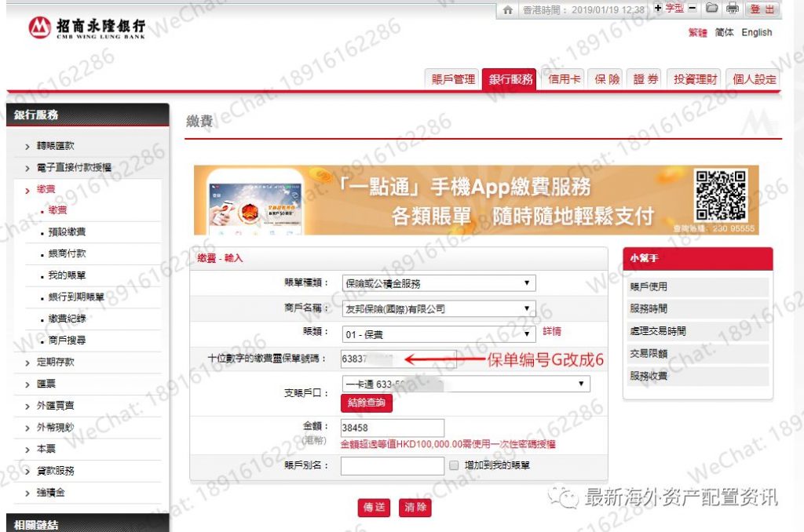Screen dimensions: 804x532
Task: Switch language to 繁體
Action: coord(697,32)
